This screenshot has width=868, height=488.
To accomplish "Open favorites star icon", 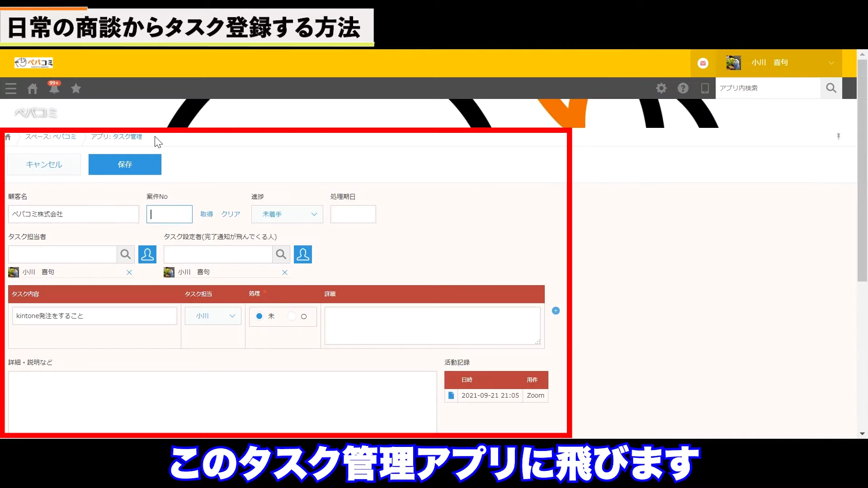I will tap(76, 89).
